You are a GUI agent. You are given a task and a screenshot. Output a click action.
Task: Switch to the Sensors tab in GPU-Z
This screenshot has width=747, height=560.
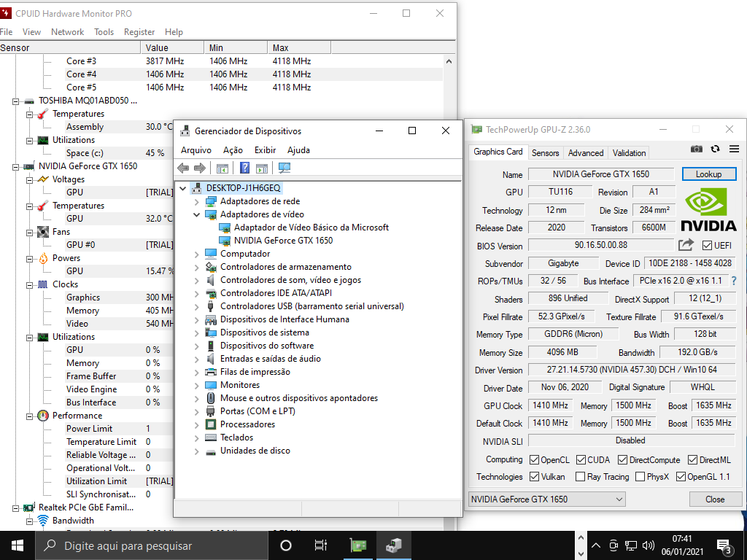pyautogui.click(x=545, y=153)
